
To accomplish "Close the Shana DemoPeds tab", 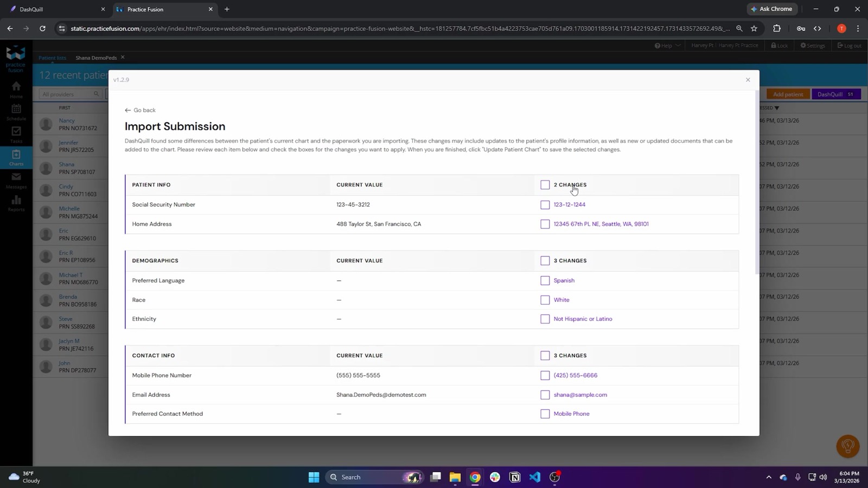I will coord(123,57).
